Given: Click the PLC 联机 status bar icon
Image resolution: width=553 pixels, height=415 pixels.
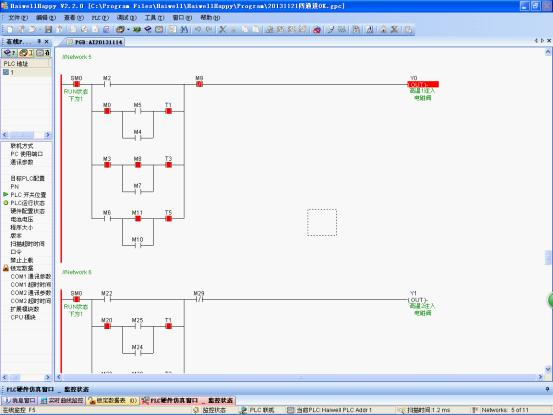Looking at the screenshot, I should tap(243, 410).
